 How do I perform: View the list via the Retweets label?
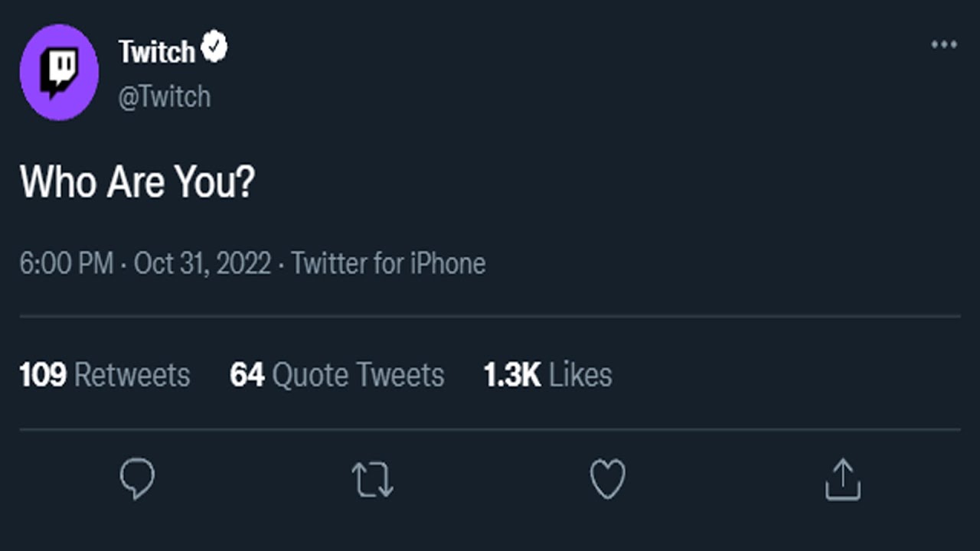click(132, 375)
